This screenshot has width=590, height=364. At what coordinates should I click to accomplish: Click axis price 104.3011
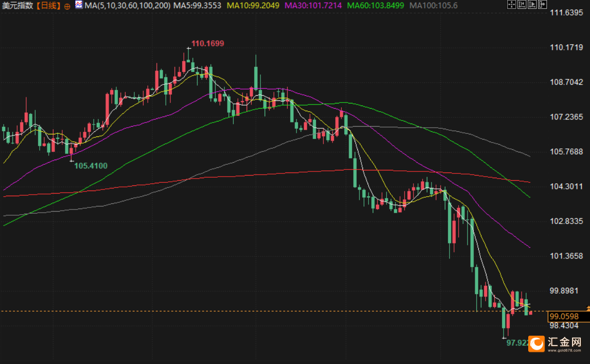[x=566, y=186]
